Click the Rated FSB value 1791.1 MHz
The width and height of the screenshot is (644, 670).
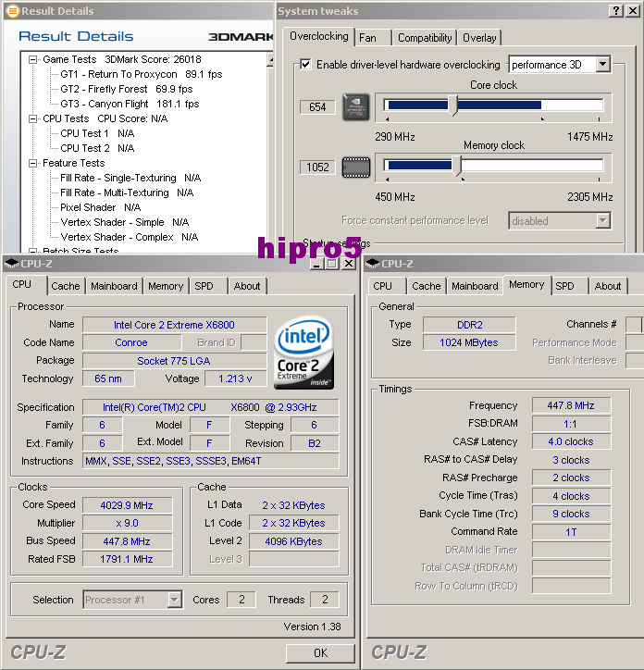[x=127, y=559]
